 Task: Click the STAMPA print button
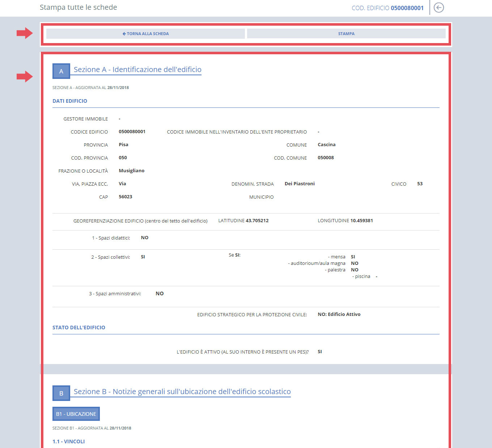click(x=346, y=34)
